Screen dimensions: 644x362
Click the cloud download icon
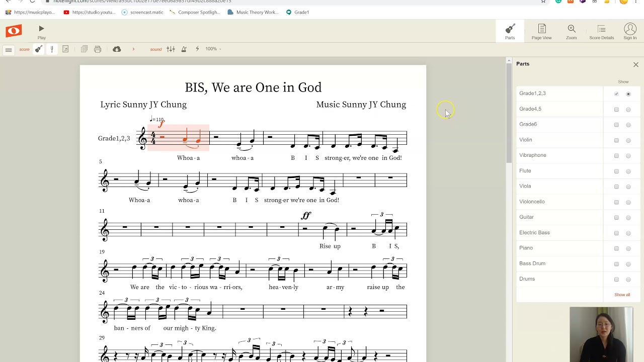(117, 49)
